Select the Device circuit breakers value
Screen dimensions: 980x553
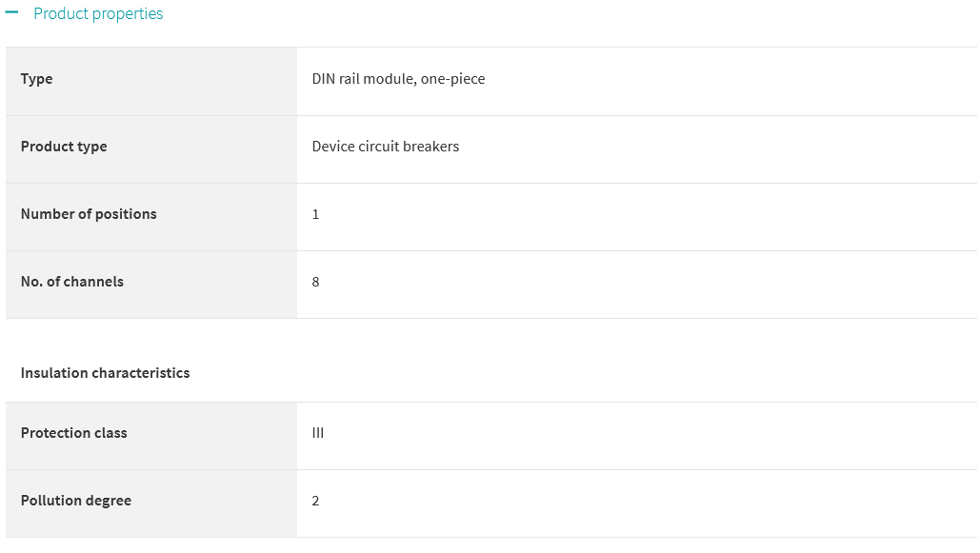tap(385, 147)
